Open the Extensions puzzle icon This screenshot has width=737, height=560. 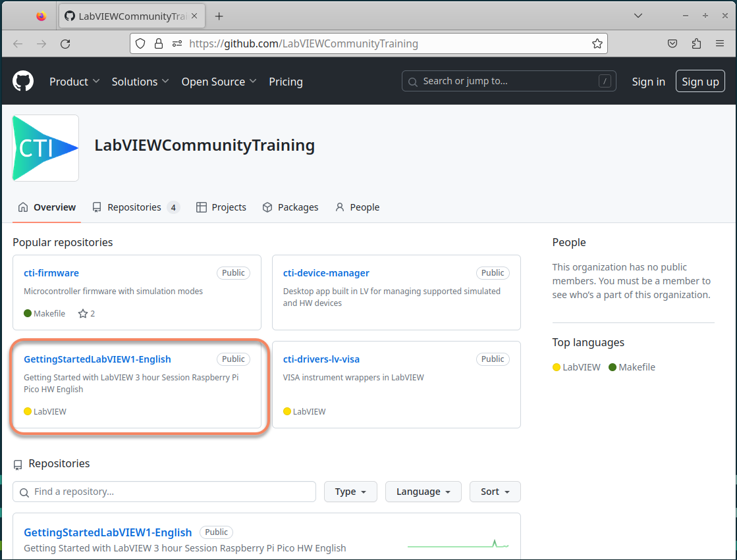tap(697, 43)
